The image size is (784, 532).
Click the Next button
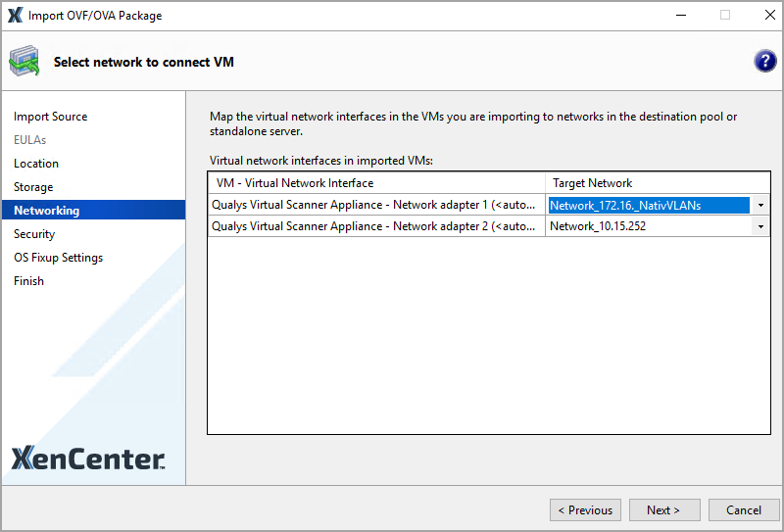pyautogui.click(x=663, y=509)
